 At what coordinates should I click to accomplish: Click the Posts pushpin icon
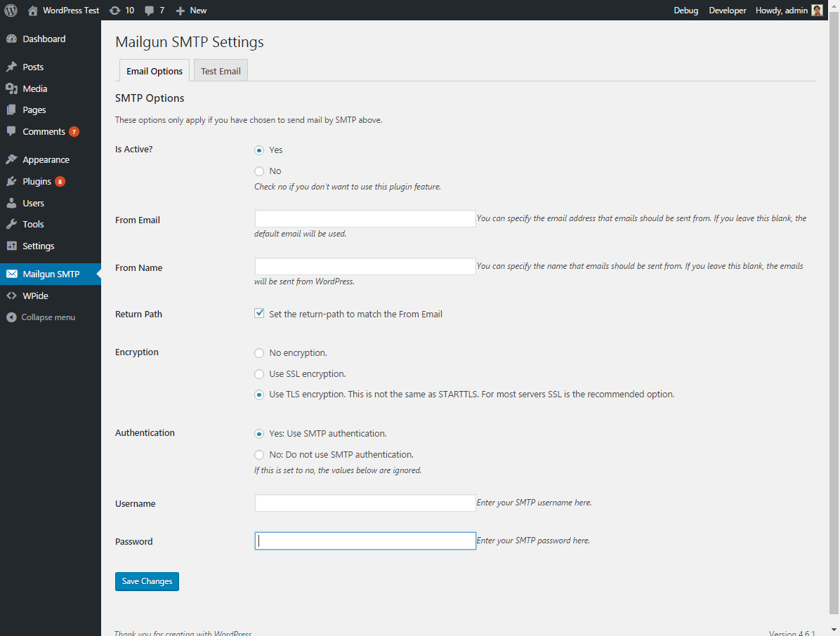coord(11,67)
